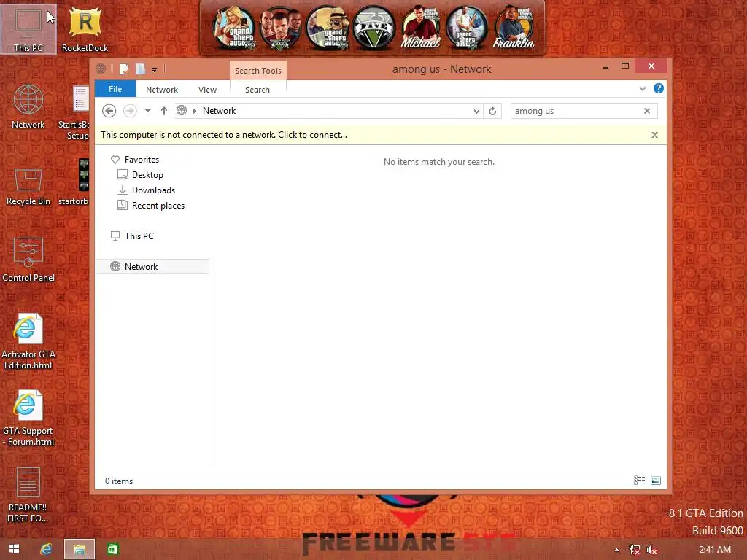747x560 pixels.
Task: Go back in Explorer navigation
Action: [109, 111]
